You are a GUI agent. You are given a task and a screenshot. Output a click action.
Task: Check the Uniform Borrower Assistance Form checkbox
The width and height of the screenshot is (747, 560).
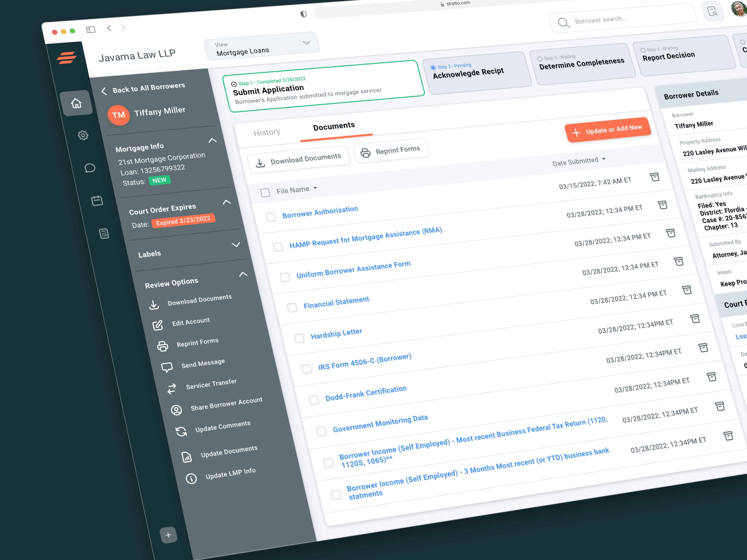point(285,277)
